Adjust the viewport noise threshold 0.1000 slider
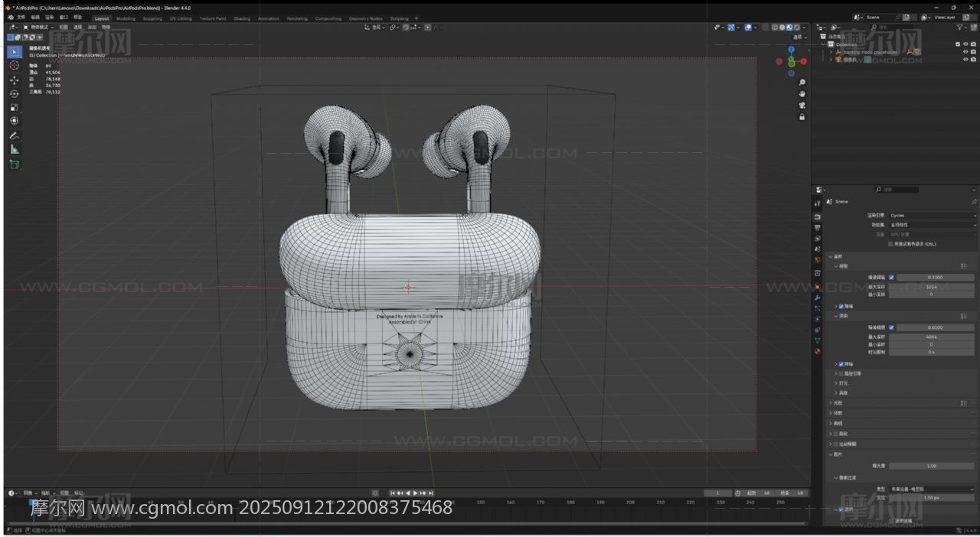The image size is (980, 537). pos(936,277)
